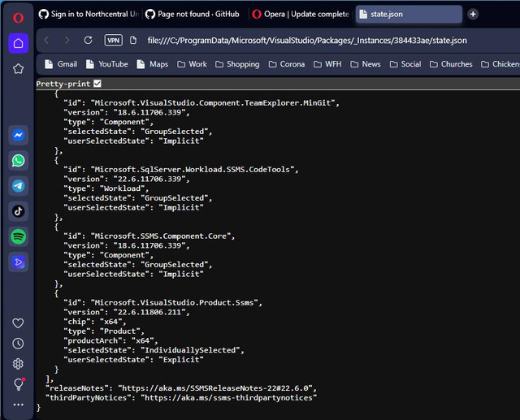Toggle the VPN badge in address bar
Viewport: 520px width, 420px height.
pos(114,40)
